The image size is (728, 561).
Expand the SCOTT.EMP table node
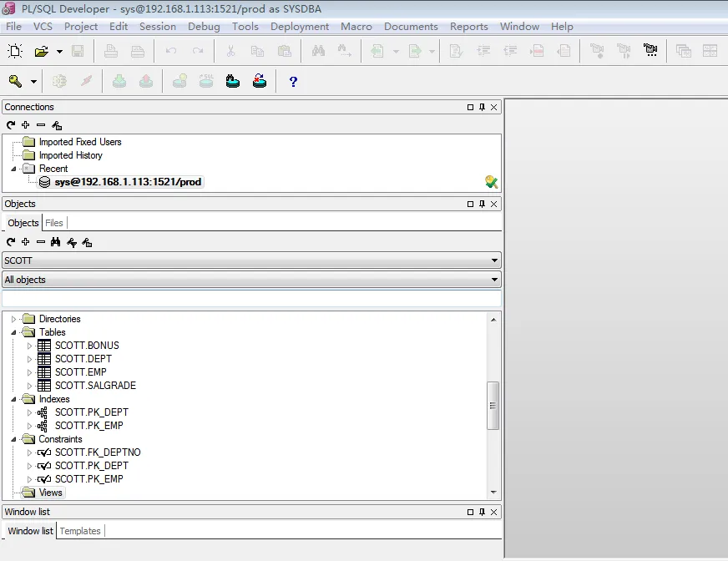[31, 371]
